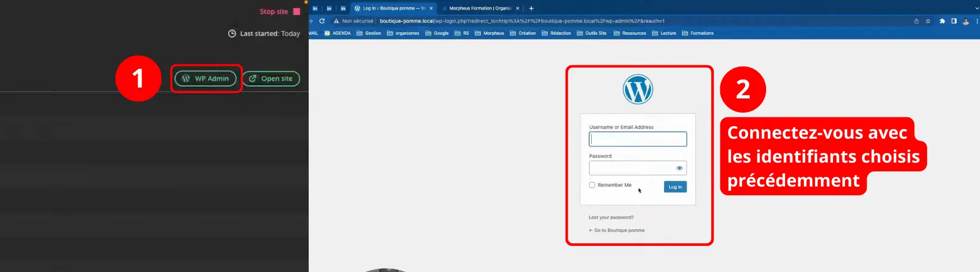The image size is (980, 272).
Task: Click the Open site button
Action: pos(271,78)
